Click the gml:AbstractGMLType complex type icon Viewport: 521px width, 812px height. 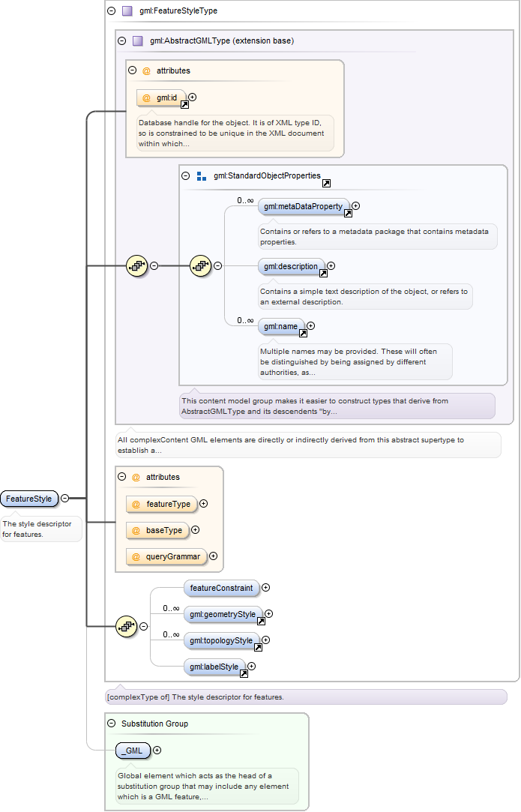point(137,40)
